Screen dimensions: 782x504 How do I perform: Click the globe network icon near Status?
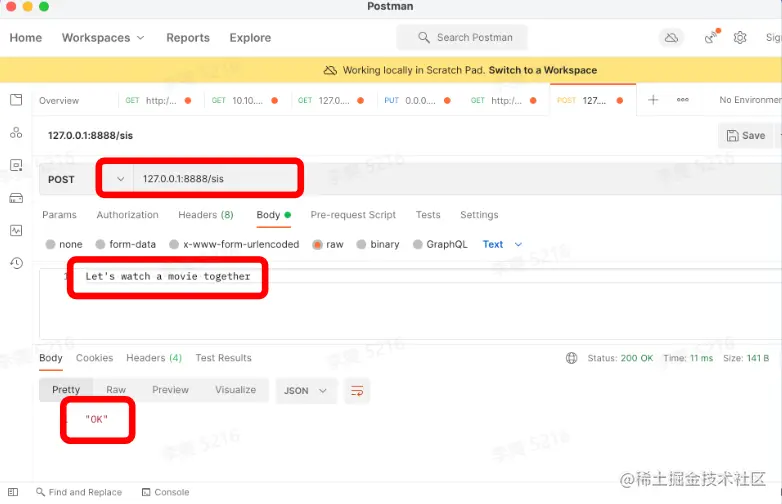572,358
